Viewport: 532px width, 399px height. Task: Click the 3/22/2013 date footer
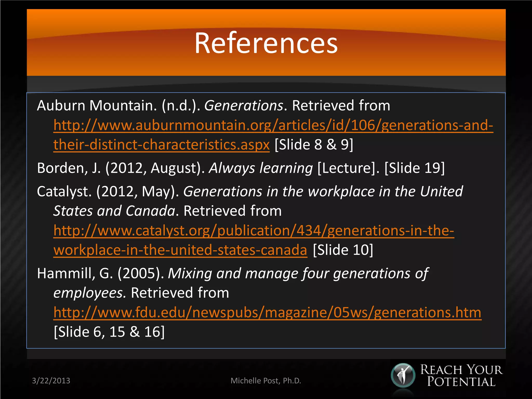pyautogui.click(x=51, y=381)
